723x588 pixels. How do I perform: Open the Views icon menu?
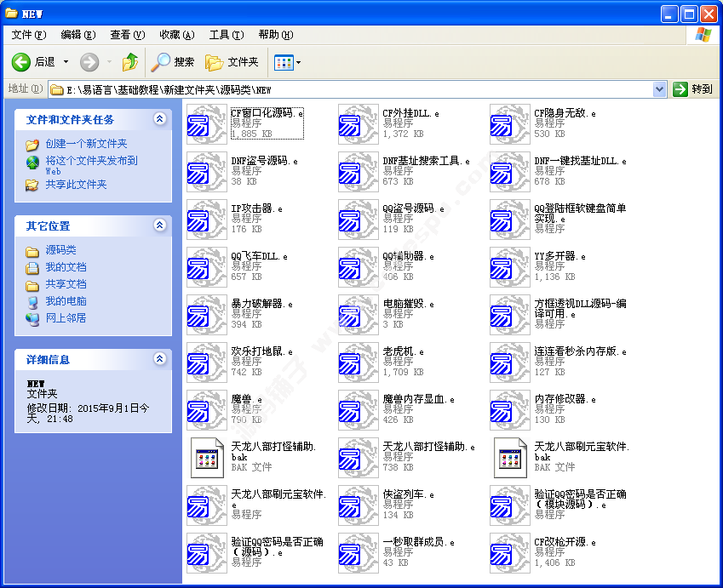pos(284,63)
